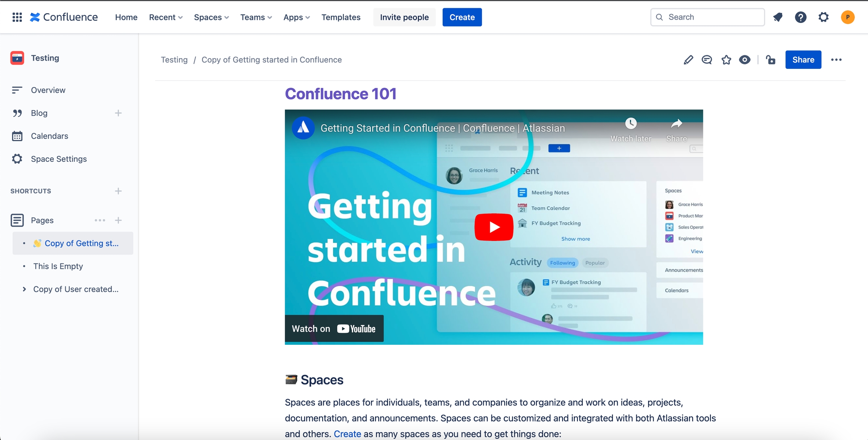Toggle the watch eye icon
868x440 pixels.
pyautogui.click(x=744, y=60)
